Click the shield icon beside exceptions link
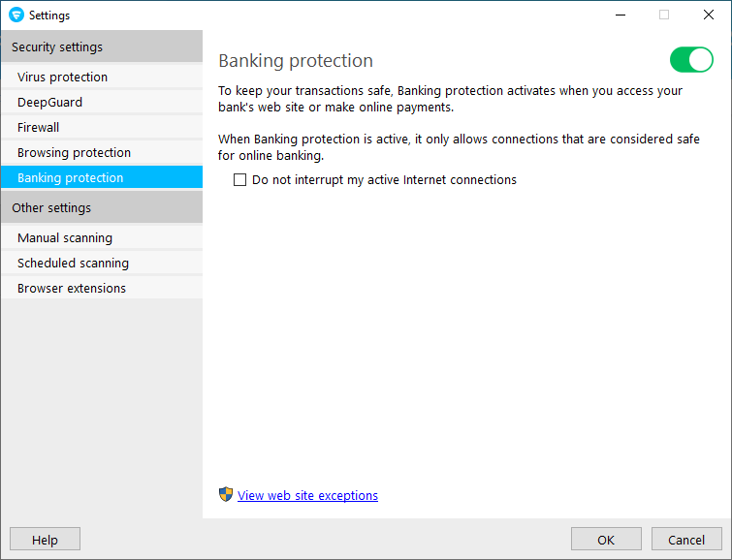This screenshot has width=732, height=560. click(226, 495)
